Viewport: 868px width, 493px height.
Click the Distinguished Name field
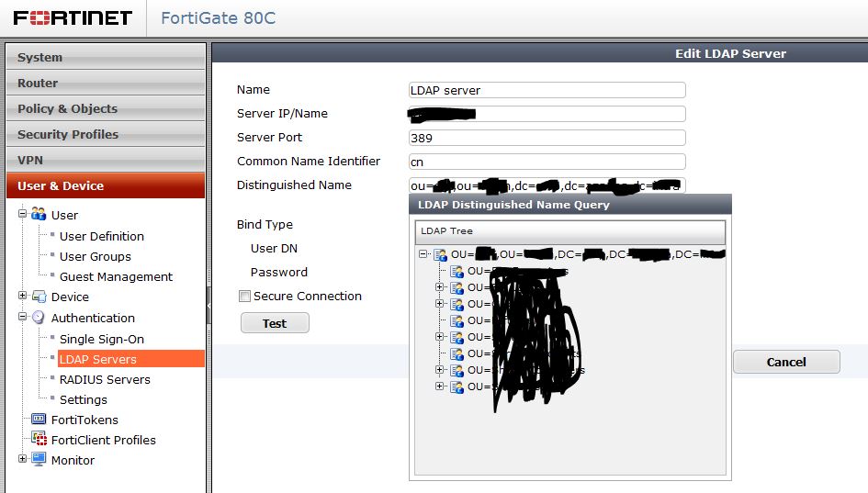[x=547, y=185]
